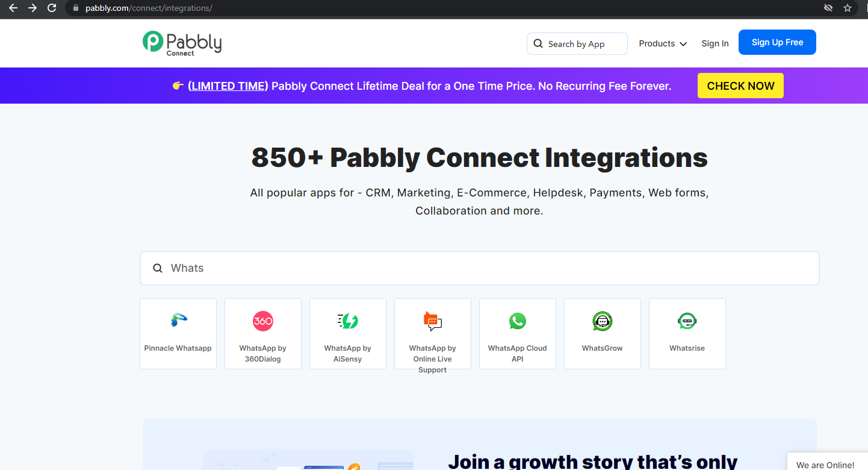The image size is (868, 470).
Task: Click the 850+ Pabbly Connect Integrations heading
Action: click(x=480, y=158)
